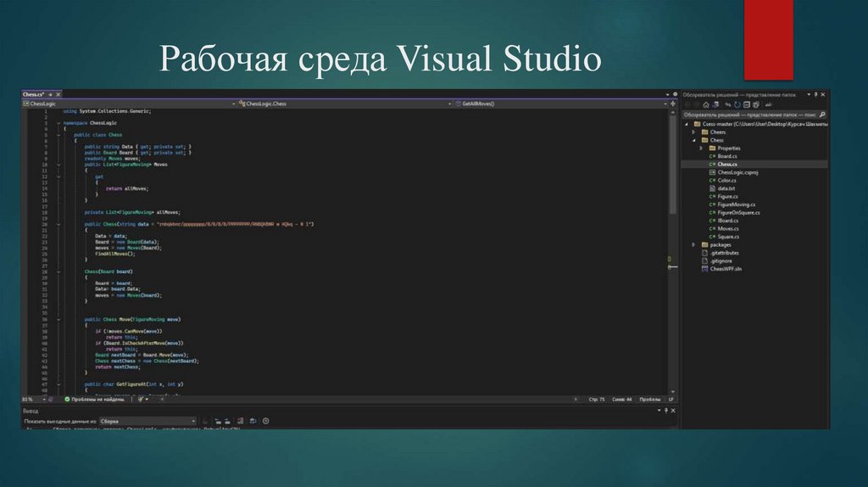Viewport: 868px width, 487px height.
Task: Click the 'Симв: 44' column indicator
Action: click(x=621, y=400)
